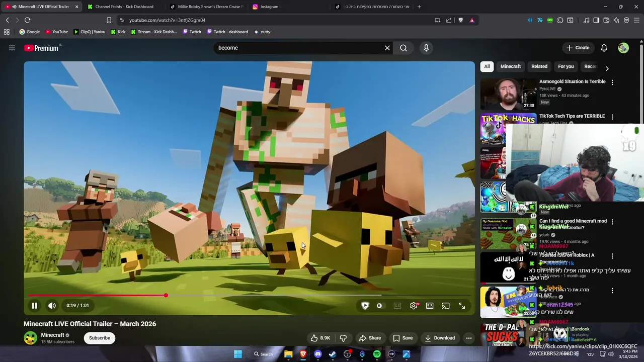This screenshot has height=362, width=644.
Task: Reload the page
Action: tap(27, 20)
